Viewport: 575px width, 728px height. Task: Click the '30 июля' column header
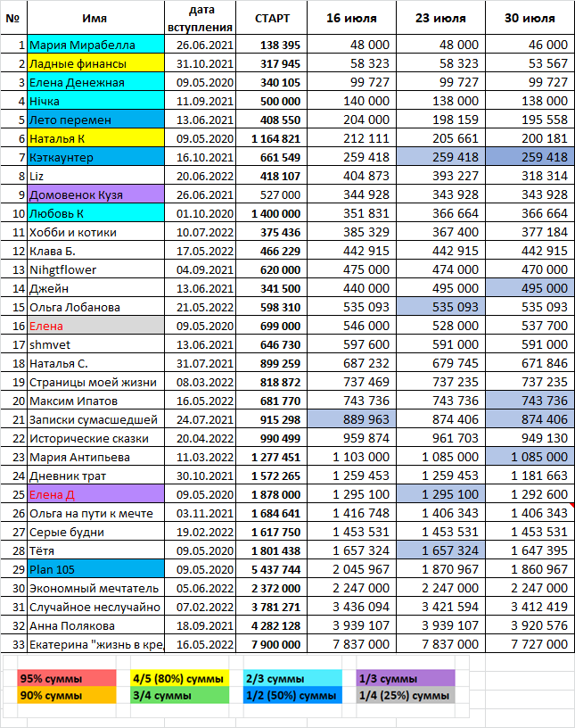coord(530,18)
